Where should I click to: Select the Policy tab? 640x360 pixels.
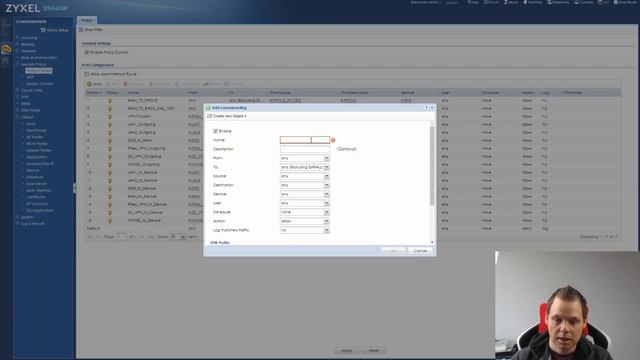87,20
